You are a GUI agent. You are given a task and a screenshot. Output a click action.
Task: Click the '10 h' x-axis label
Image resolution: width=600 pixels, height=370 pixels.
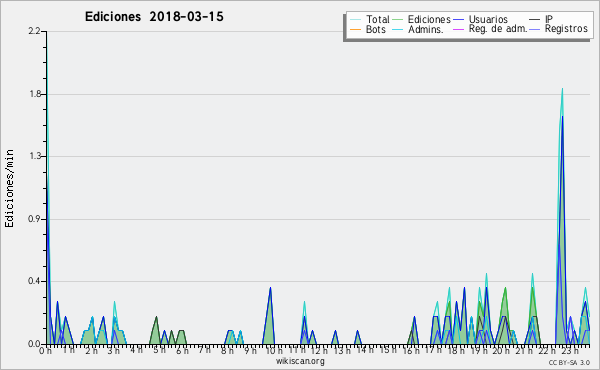tap(274, 350)
